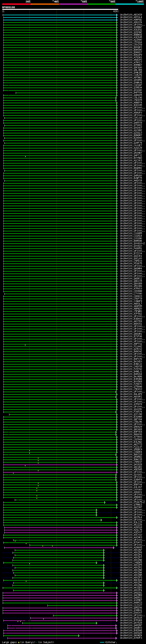This screenshot has height=644, width=146.
Task: Select the UniRef100_A7TR93 label
Action: click(131, 437)
